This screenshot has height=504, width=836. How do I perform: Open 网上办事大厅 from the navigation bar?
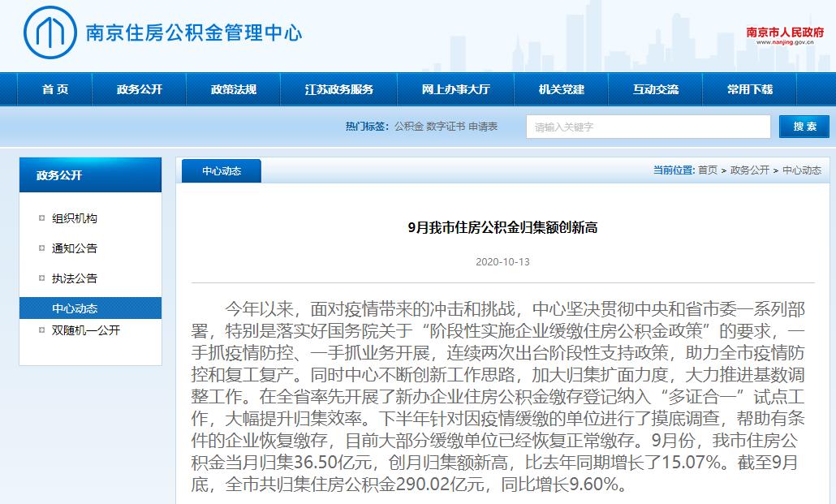coord(455,89)
